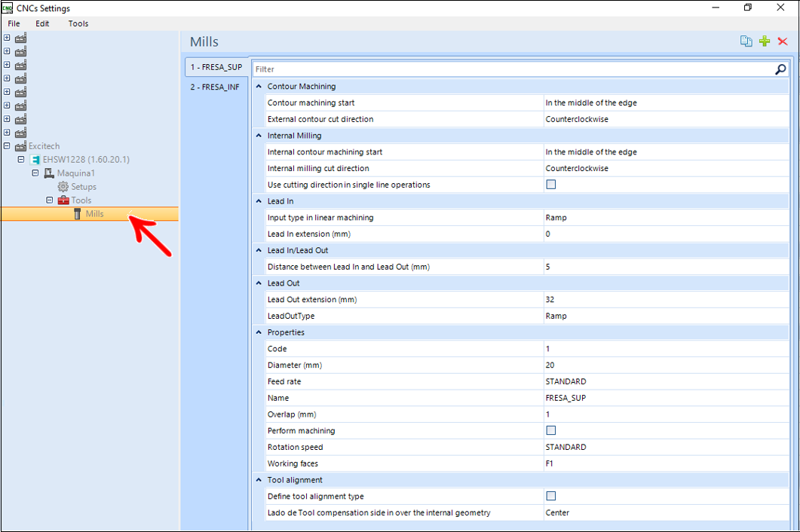Click the filter search magnifier icon

coord(780,69)
